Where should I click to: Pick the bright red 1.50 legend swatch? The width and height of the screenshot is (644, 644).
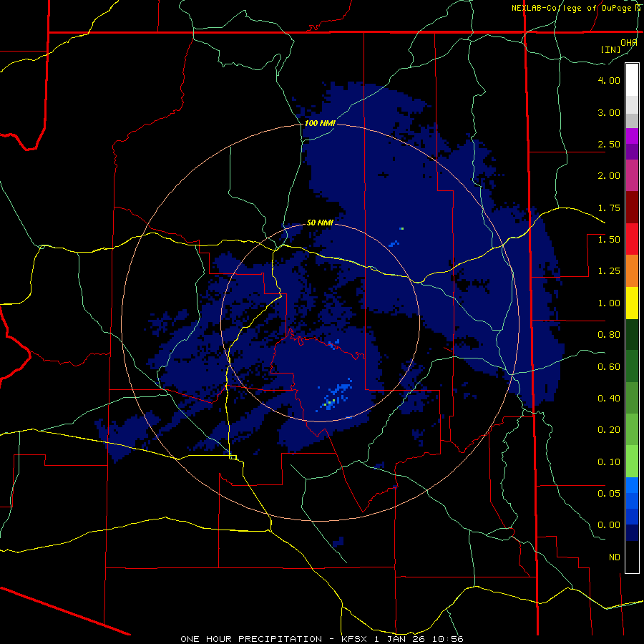(x=632, y=239)
